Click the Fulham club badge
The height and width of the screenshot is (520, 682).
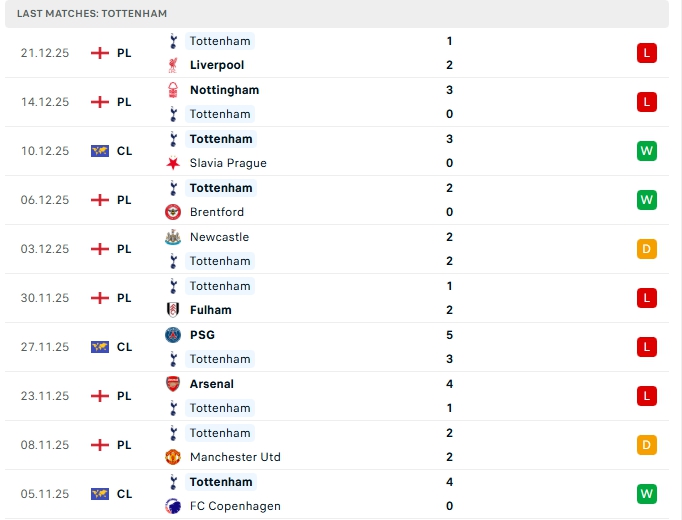coord(173,310)
